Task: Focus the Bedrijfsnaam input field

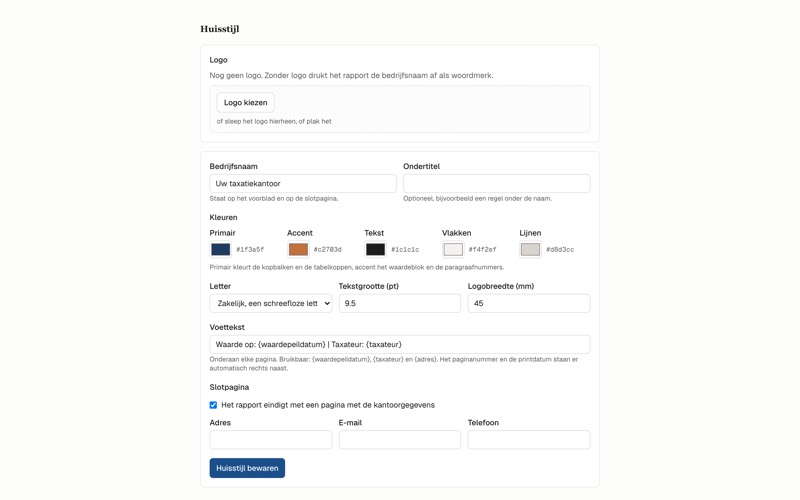Action: coord(303,184)
